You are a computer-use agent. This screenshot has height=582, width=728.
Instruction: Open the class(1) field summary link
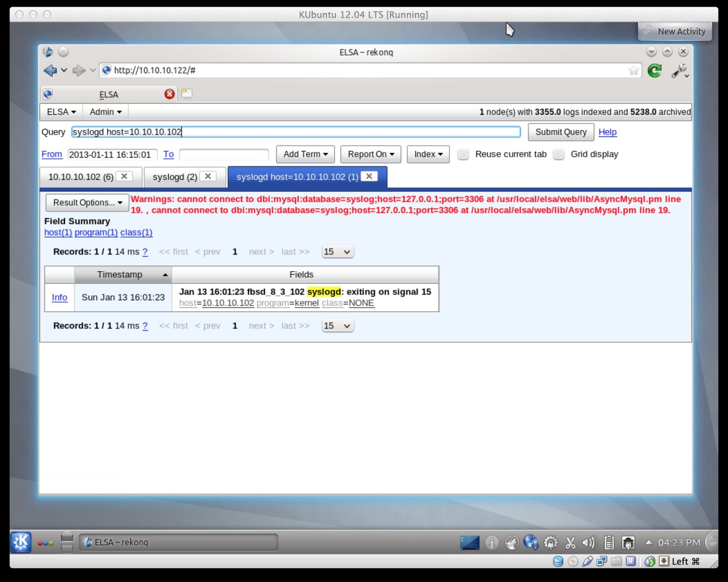(x=136, y=233)
